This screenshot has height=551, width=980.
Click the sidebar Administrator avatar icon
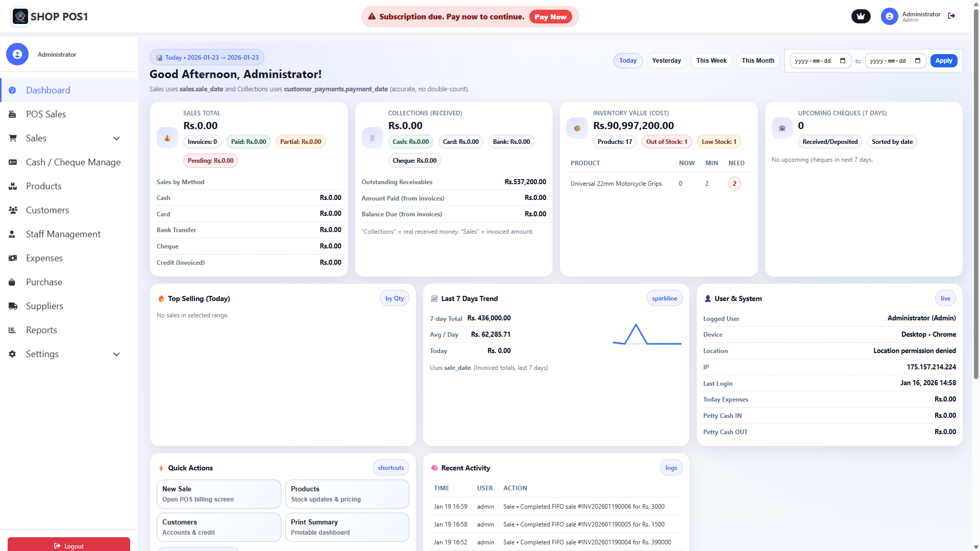[17, 54]
